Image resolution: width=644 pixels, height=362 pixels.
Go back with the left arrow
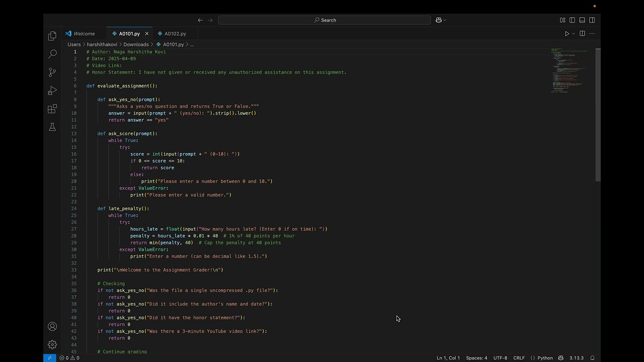200,20
